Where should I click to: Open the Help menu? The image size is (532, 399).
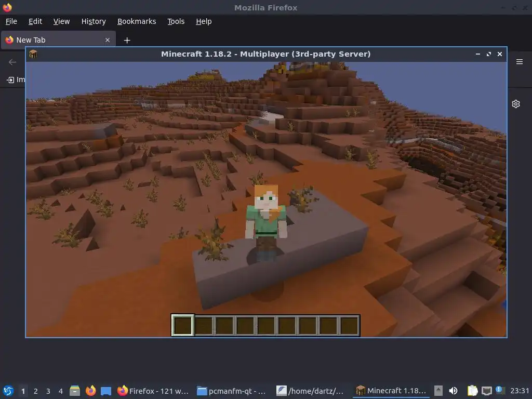[204, 21]
